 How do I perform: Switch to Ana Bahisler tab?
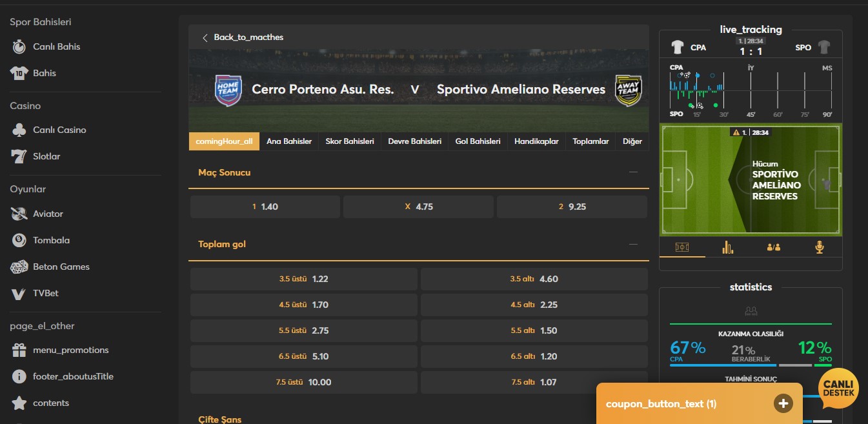point(289,141)
